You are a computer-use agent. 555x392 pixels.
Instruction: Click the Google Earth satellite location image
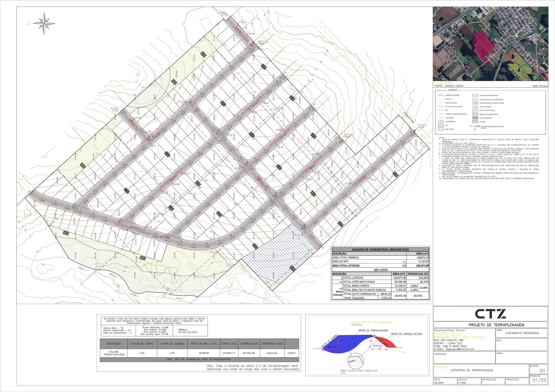[490, 44]
